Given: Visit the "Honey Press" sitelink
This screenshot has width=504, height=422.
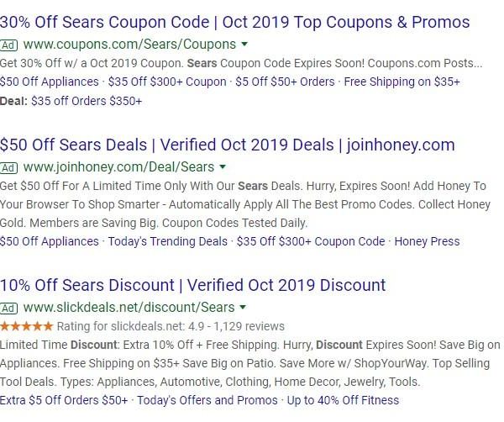Looking at the screenshot, I should 427,241.
